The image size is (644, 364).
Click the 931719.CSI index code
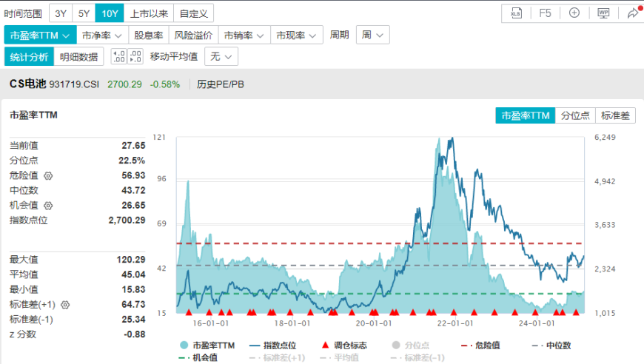coord(74,84)
